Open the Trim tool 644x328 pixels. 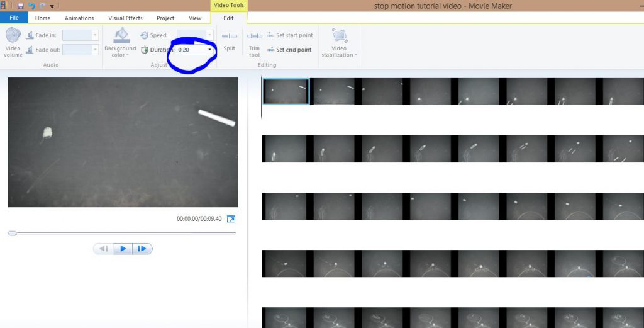tap(255, 45)
